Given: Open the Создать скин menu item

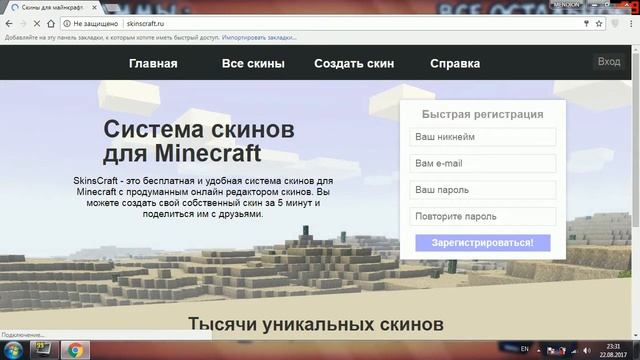Looking at the screenshot, I should [354, 64].
